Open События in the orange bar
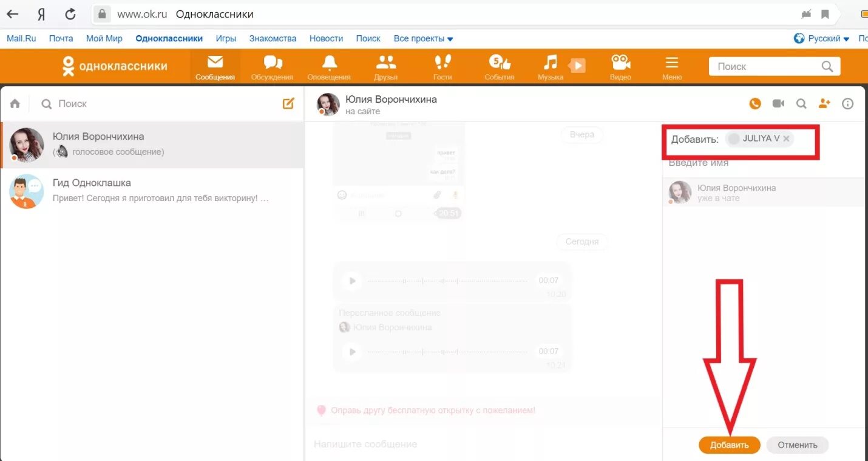Image resolution: width=868 pixels, height=461 pixels. point(500,67)
